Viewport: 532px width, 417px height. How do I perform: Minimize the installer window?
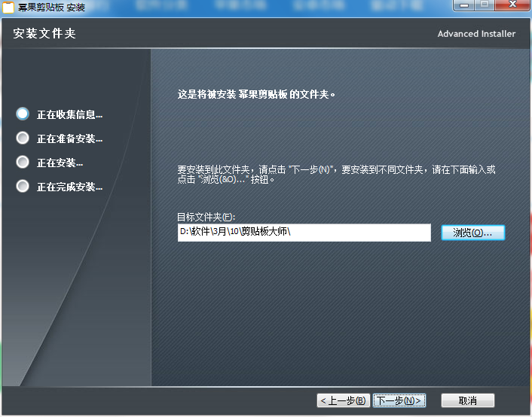[x=463, y=5]
